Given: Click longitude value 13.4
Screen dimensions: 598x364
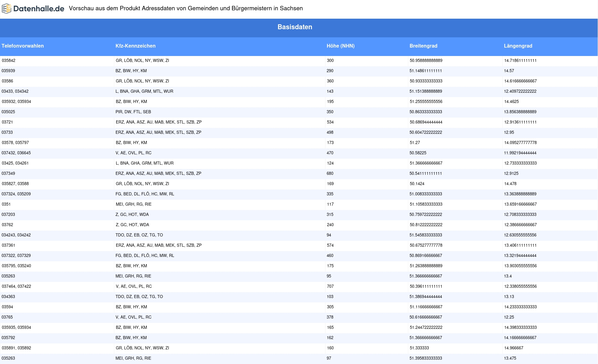Looking at the screenshot, I should pyautogui.click(x=508, y=276).
